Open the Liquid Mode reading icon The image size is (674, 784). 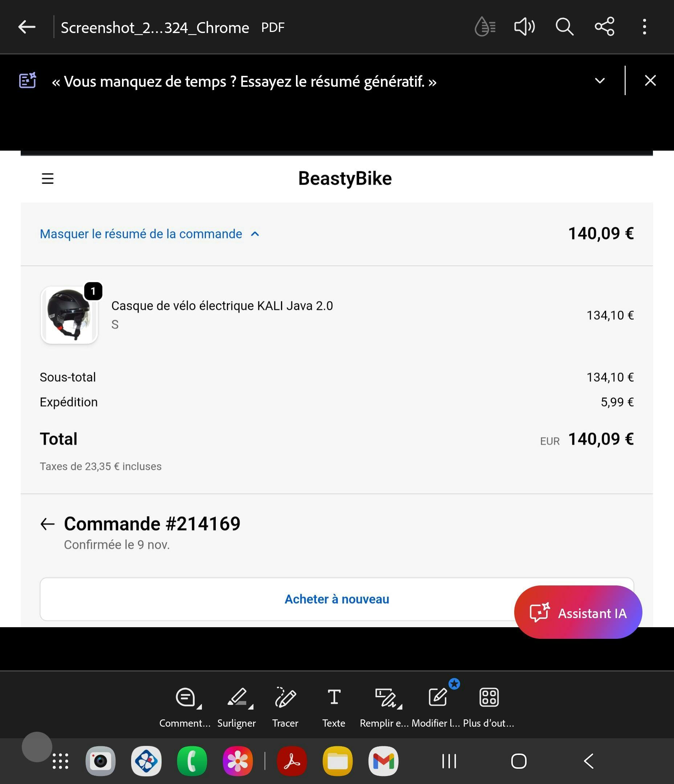[485, 27]
